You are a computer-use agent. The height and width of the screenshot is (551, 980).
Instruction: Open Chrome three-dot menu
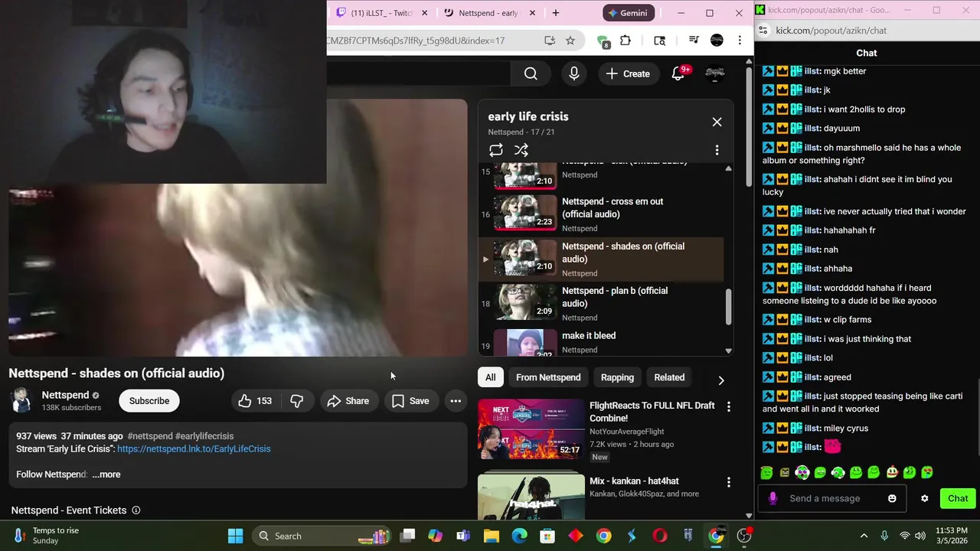click(x=740, y=41)
